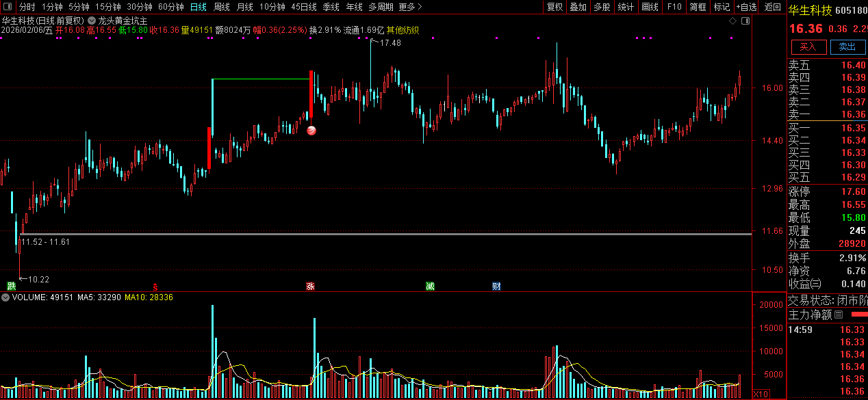Image resolution: width=868 pixels, height=400 pixels.
Task: Select the 周线 weekly tab
Action: pyautogui.click(x=221, y=7)
